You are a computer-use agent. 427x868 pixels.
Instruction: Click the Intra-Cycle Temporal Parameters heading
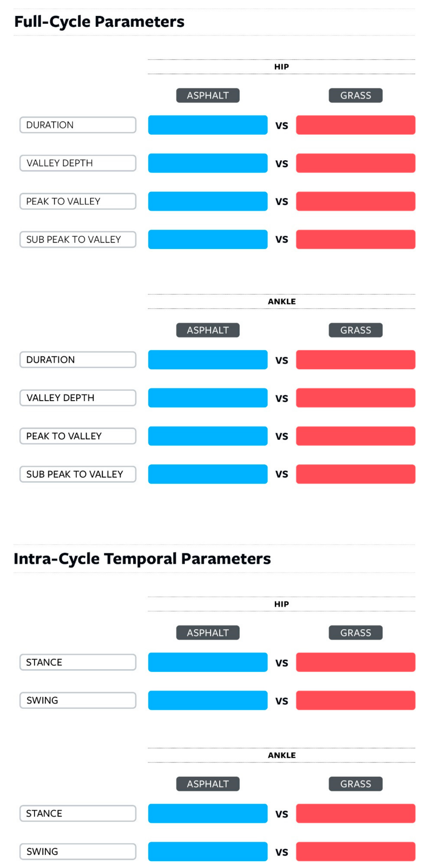click(x=142, y=559)
